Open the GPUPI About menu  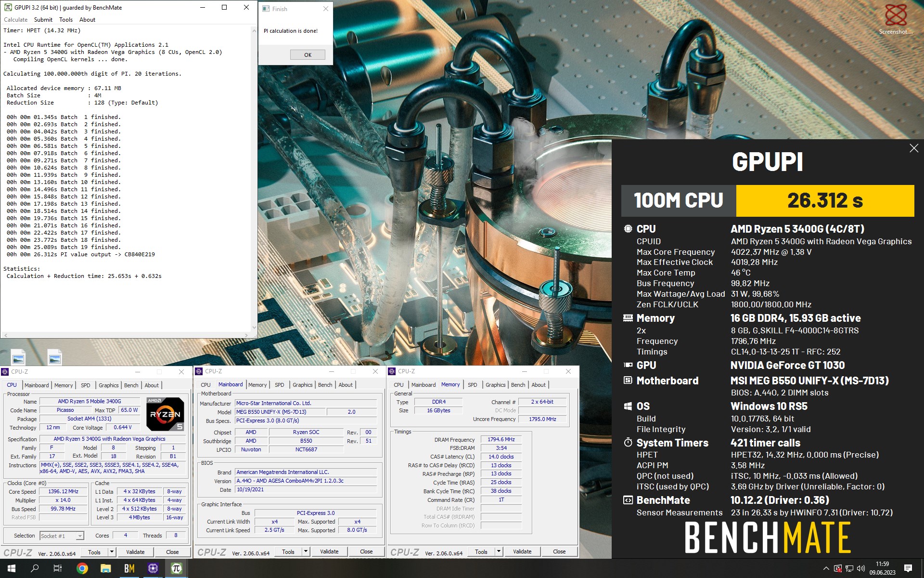pos(87,20)
